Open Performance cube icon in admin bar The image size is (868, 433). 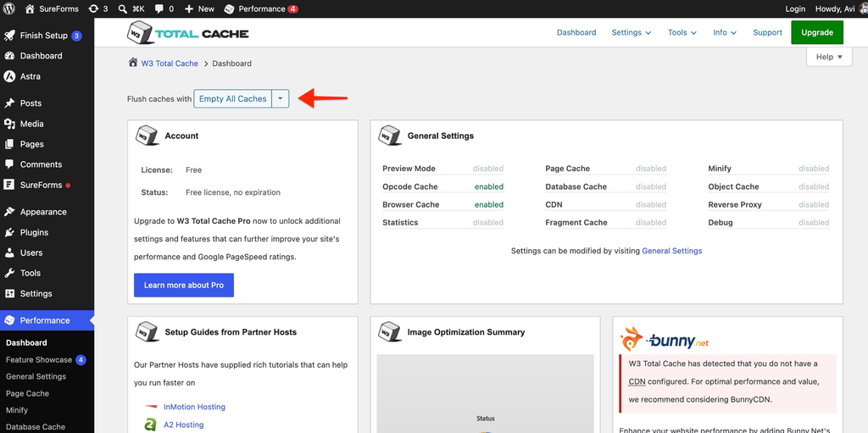point(229,8)
